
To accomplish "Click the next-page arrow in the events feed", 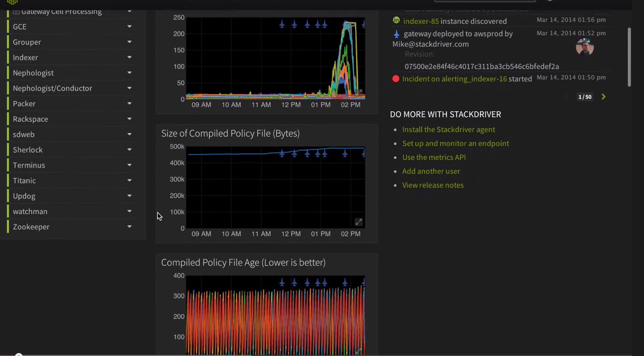I will pos(603,97).
